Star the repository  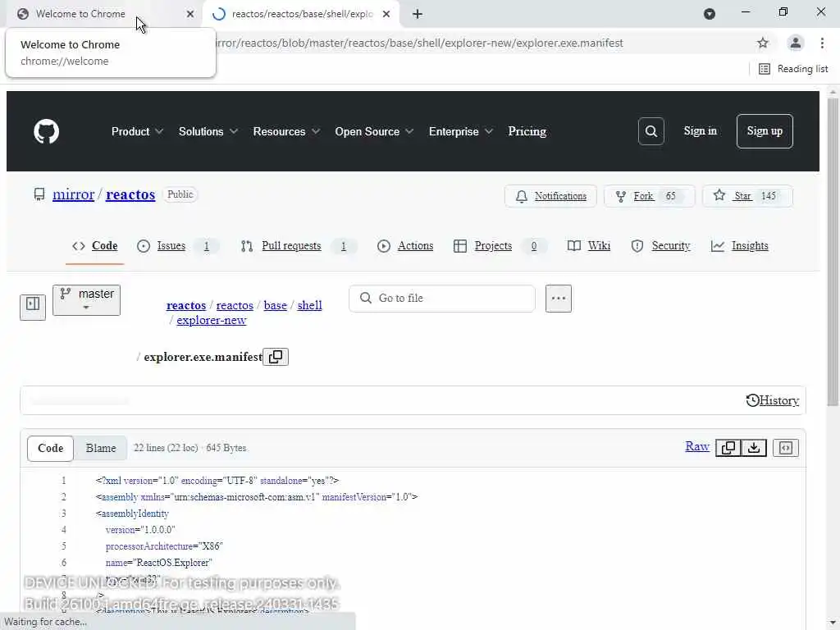tap(746, 196)
